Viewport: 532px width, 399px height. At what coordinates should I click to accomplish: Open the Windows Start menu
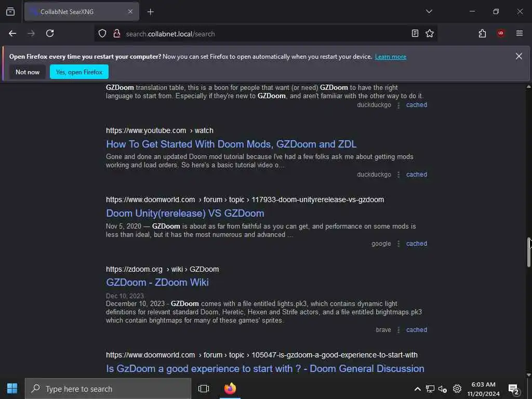click(x=12, y=389)
